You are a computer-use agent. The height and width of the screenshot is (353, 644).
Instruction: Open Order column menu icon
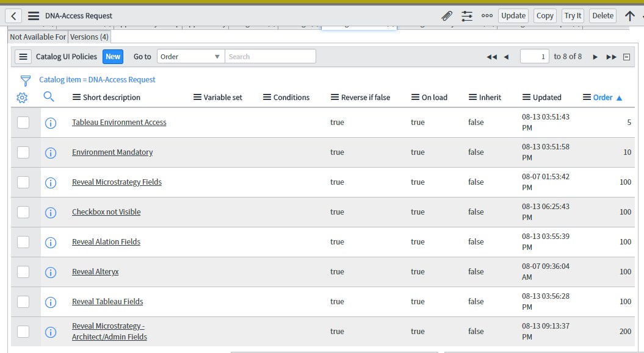(587, 97)
